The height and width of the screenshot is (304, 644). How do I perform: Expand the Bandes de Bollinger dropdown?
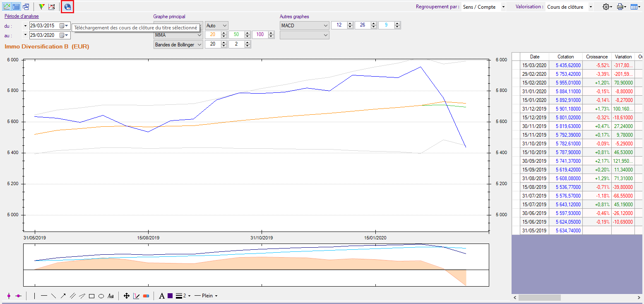pyautogui.click(x=199, y=44)
